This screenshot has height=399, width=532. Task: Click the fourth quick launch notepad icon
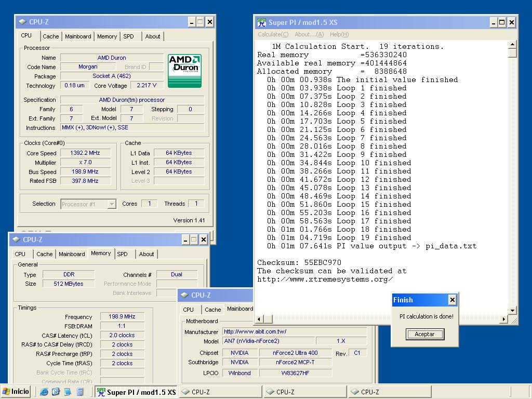click(x=80, y=392)
